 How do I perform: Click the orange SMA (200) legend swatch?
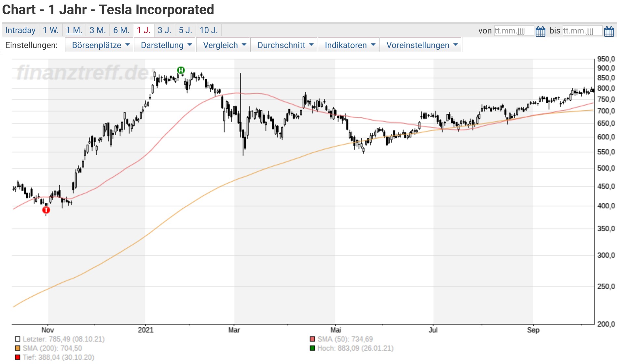point(18,348)
